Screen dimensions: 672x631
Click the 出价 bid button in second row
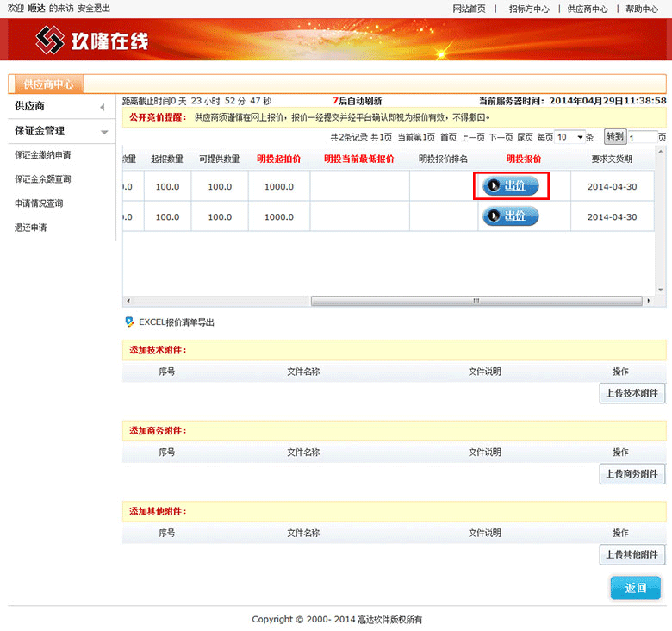tap(510, 216)
